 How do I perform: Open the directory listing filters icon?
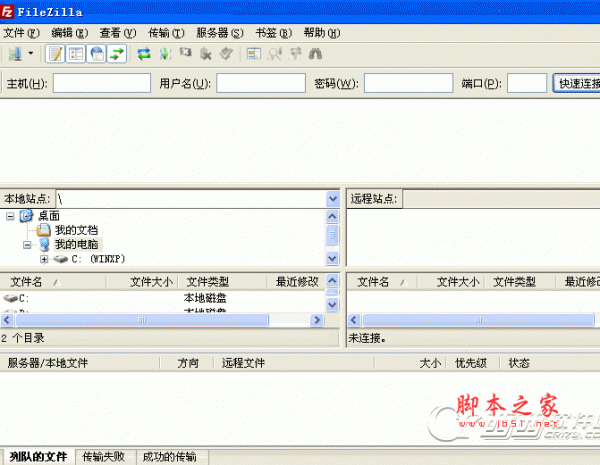253,54
